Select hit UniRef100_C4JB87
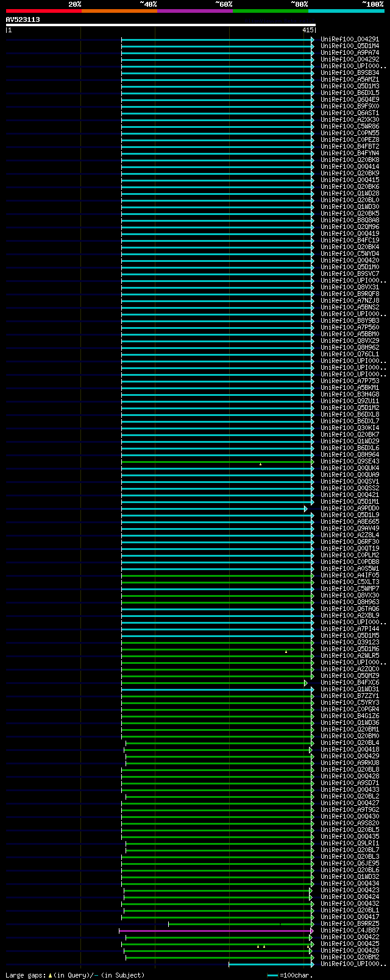Screen dimensions: 390x980 click(x=350, y=930)
